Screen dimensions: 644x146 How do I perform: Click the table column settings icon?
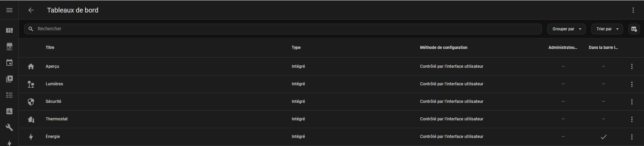(x=634, y=29)
